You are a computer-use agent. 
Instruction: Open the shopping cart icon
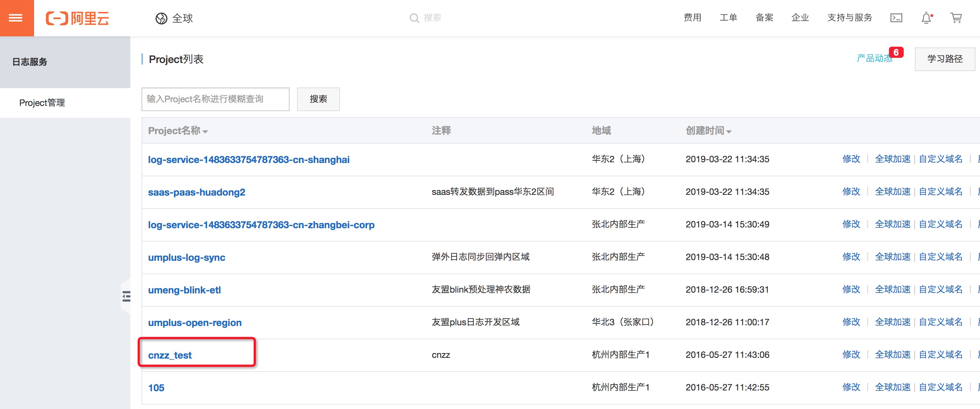pos(956,18)
